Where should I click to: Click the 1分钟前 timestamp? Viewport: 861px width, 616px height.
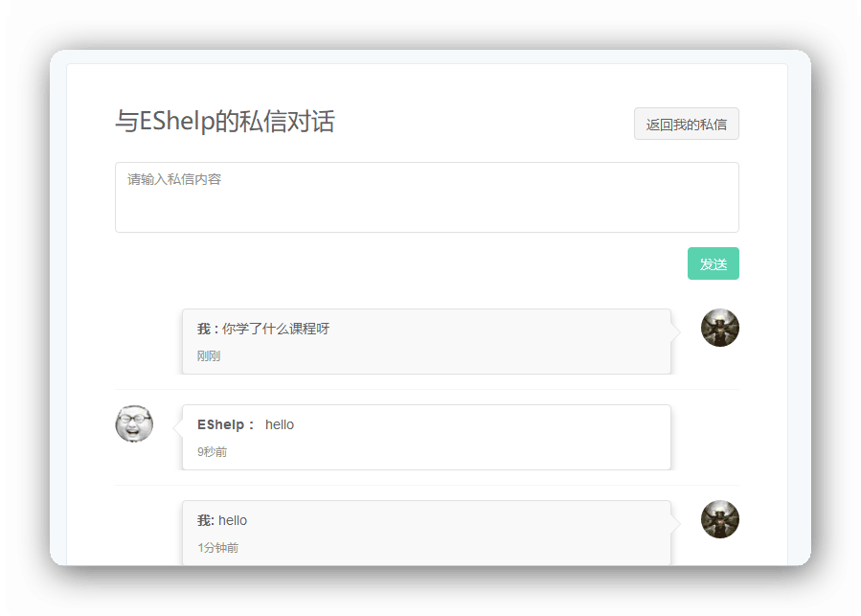(217, 548)
